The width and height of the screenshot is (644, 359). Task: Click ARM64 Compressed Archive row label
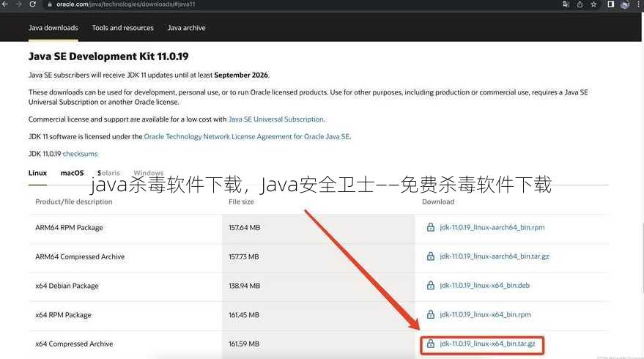pyautogui.click(x=80, y=256)
